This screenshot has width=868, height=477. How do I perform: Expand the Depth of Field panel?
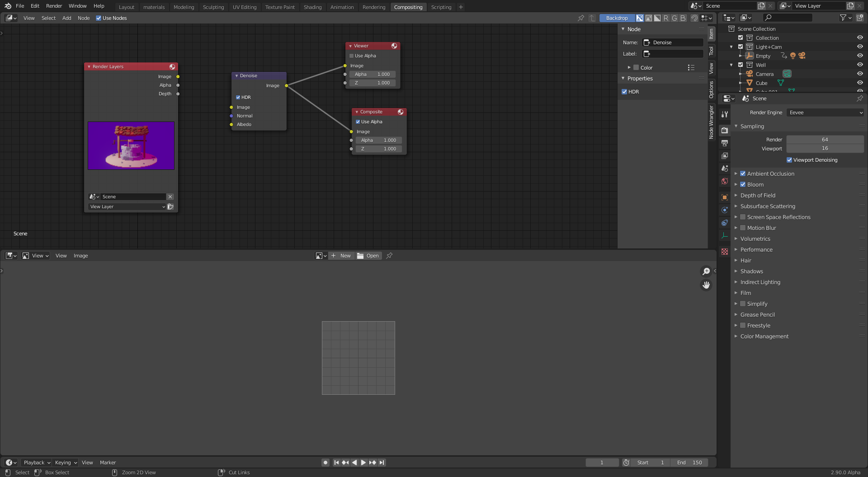point(758,195)
